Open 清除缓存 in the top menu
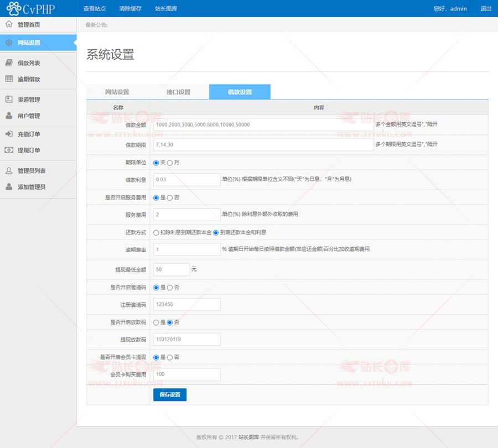Viewport: 498px width, 448px height. tap(130, 9)
